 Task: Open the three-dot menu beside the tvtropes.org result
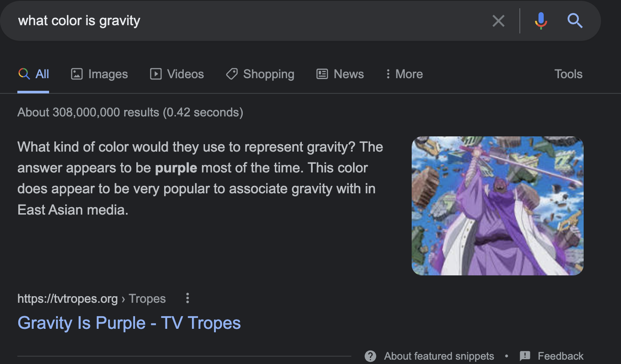[187, 298]
